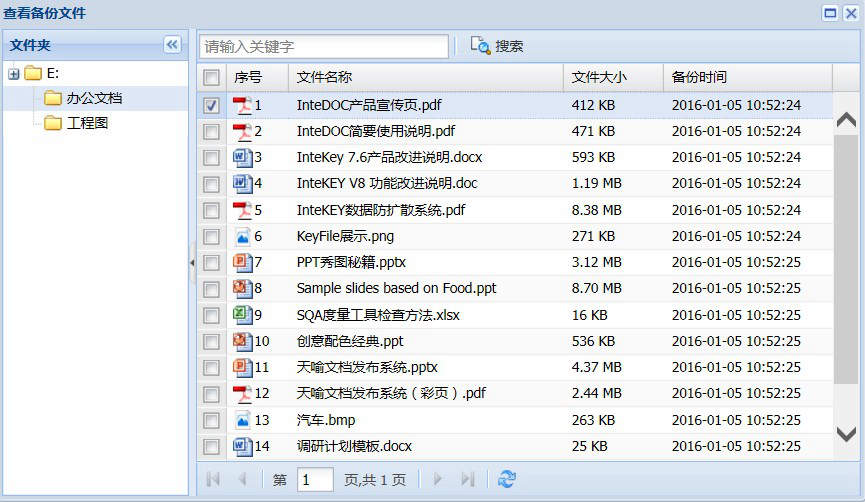Click the PDF icon for InteKEY数据防扩散系统.pdf
The width and height of the screenshot is (865, 502).
[x=242, y=210]
